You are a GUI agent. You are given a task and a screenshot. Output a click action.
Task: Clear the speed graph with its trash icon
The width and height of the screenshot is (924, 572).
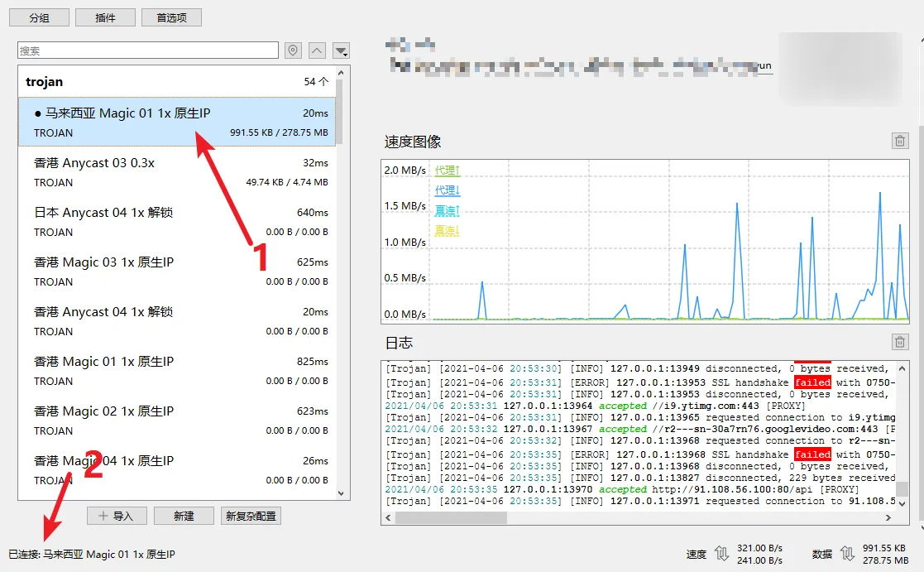click(x=900, y=141)
